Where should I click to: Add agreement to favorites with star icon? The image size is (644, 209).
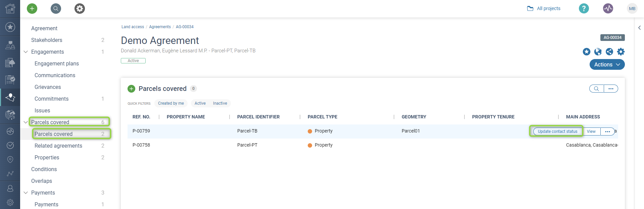coord(587,52)
